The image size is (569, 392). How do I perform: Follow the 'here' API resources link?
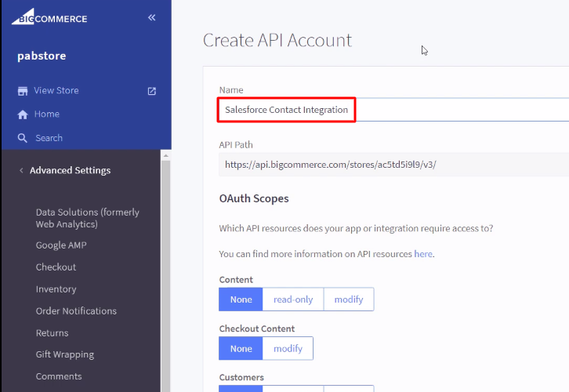tap(423, 254)
